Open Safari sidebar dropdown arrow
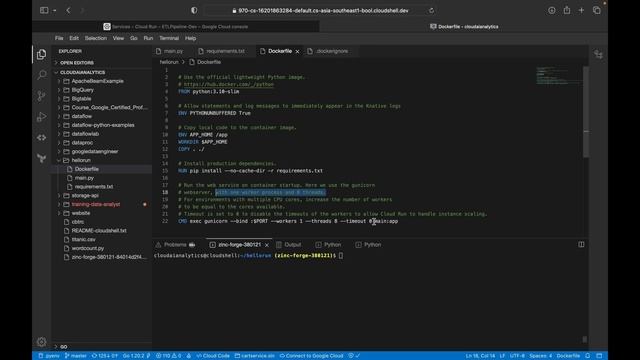Image resolution: width=640 pixels, height=360 pixels. [54, 11]
